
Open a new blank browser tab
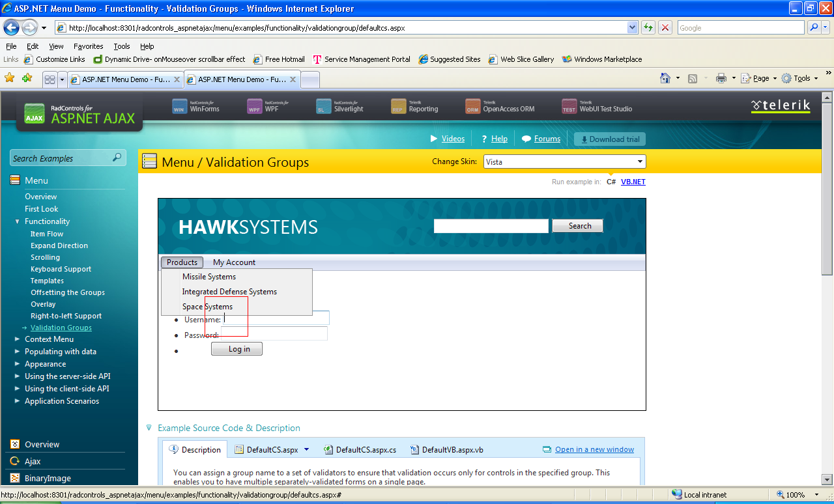(x=310, y=79)
